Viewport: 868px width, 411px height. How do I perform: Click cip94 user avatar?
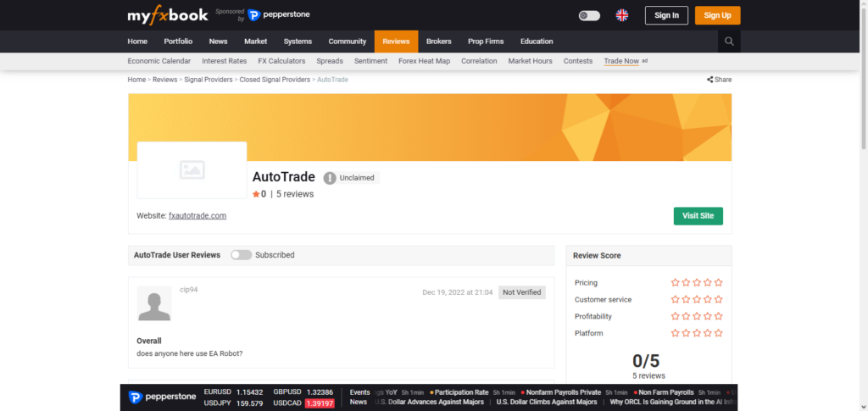coord(154,303)
